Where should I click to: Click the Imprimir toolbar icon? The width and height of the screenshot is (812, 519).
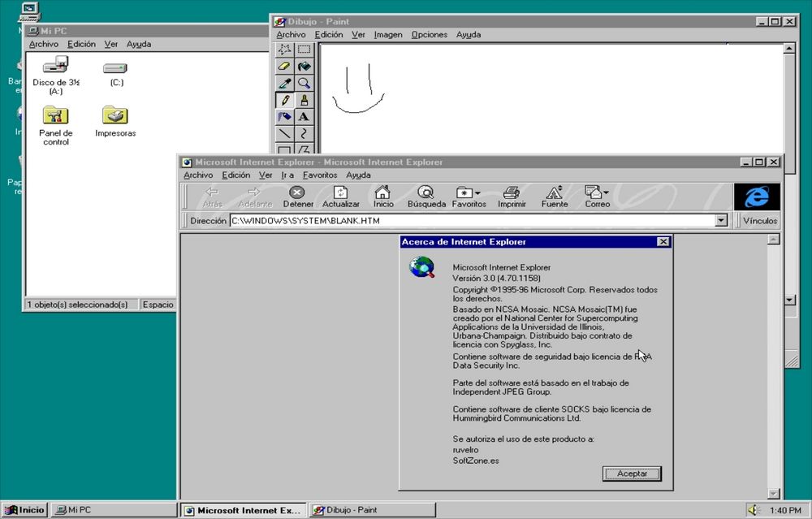click(x=511, y=197)
